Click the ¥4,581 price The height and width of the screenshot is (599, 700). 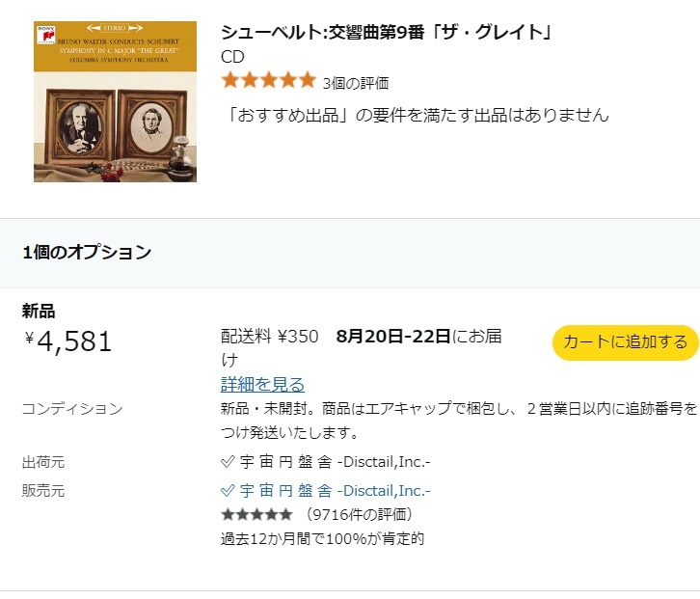tap(67, 341)
